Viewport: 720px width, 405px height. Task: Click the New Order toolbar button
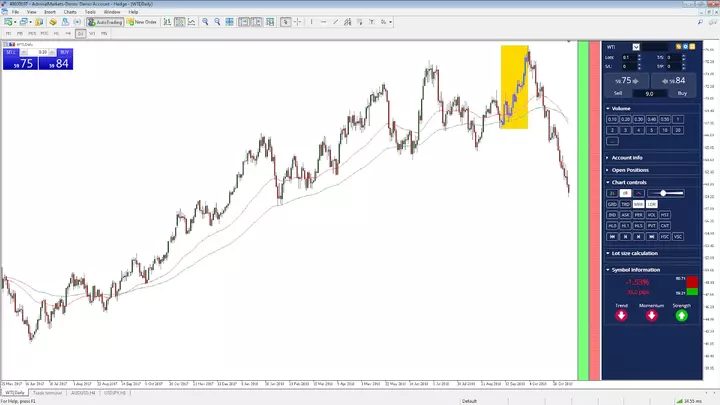click(x=140, y=21)
